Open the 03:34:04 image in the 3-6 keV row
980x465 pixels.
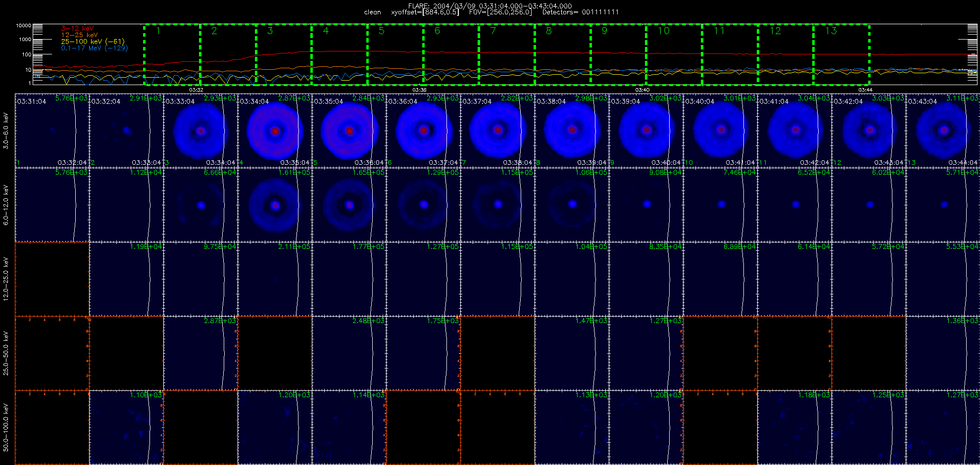tap(275, 131)
